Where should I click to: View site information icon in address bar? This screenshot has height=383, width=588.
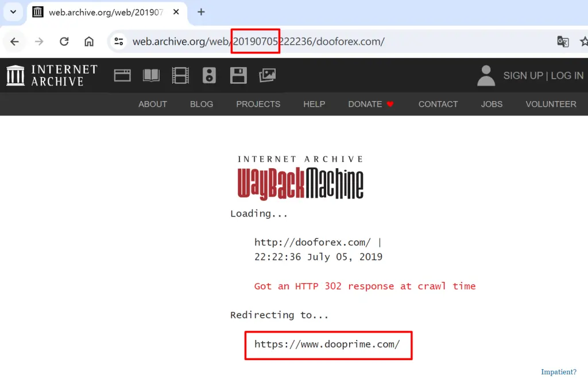click(119, 42)
